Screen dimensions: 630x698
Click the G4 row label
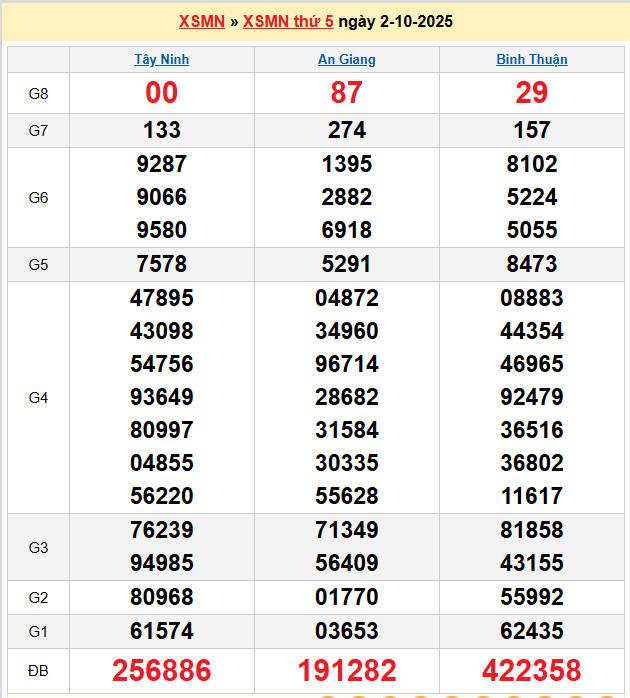38,397
